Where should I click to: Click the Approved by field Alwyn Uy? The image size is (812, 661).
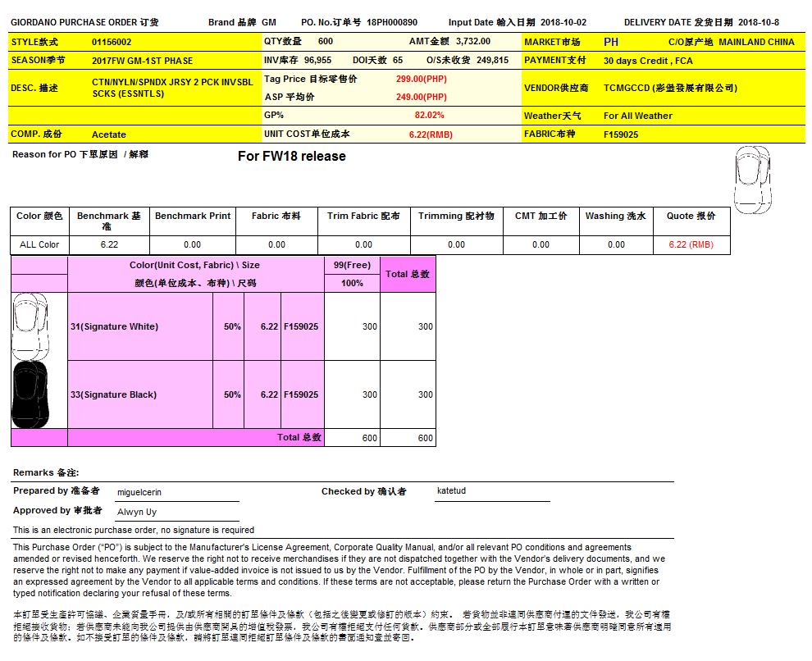(x=137, y=512)
